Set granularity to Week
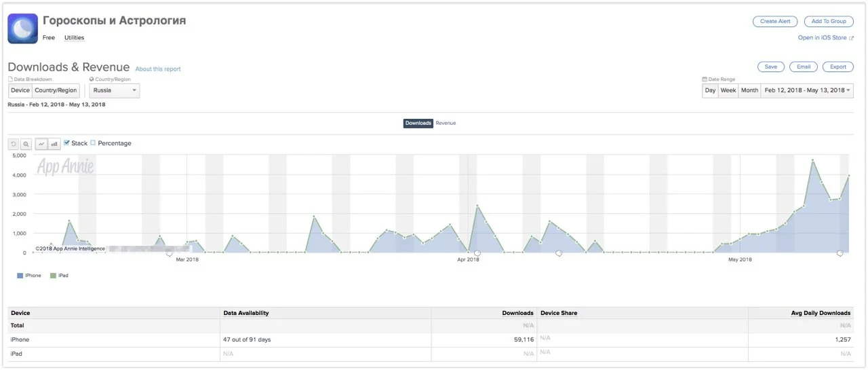 click(x=728, y=90)
